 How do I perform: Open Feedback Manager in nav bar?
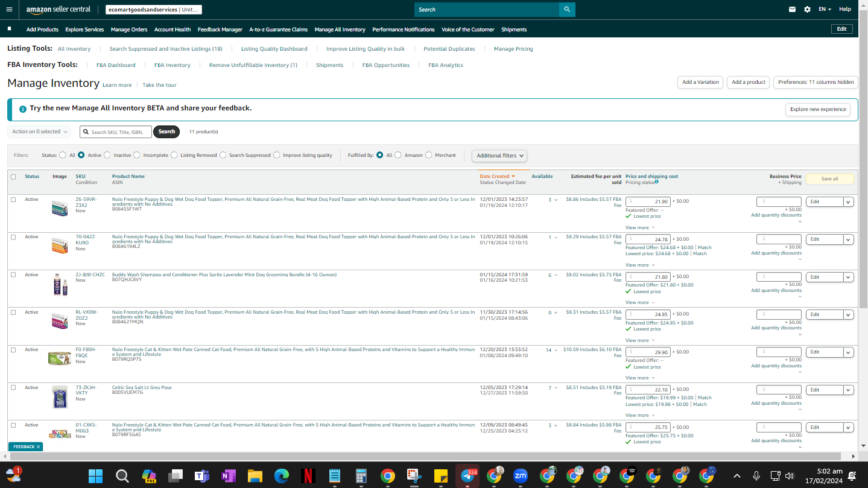click(220, 30)
